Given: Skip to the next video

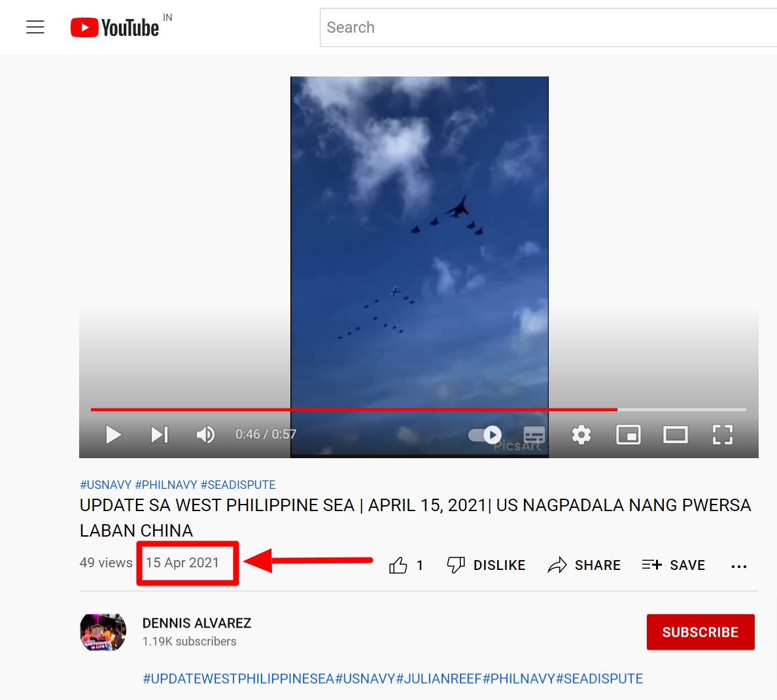Looking at the screenshot, I should pyautogui.click(x=160, y=435).
